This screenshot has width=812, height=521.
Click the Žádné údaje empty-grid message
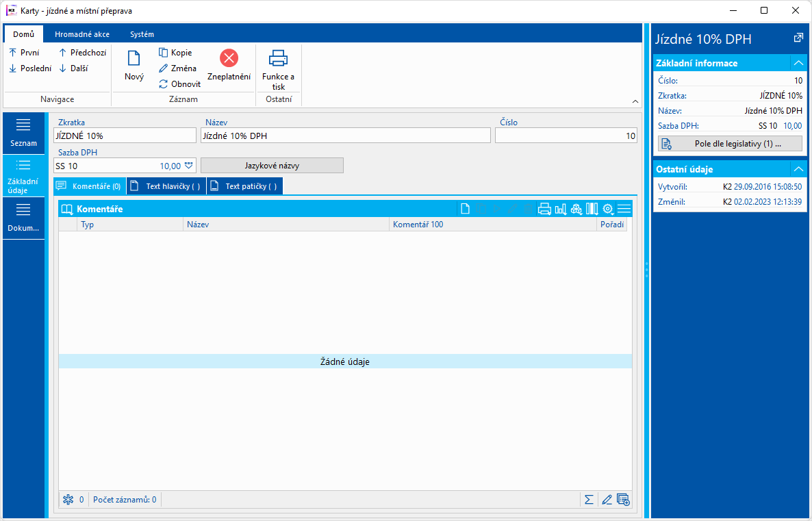click(x=345, y=361)
